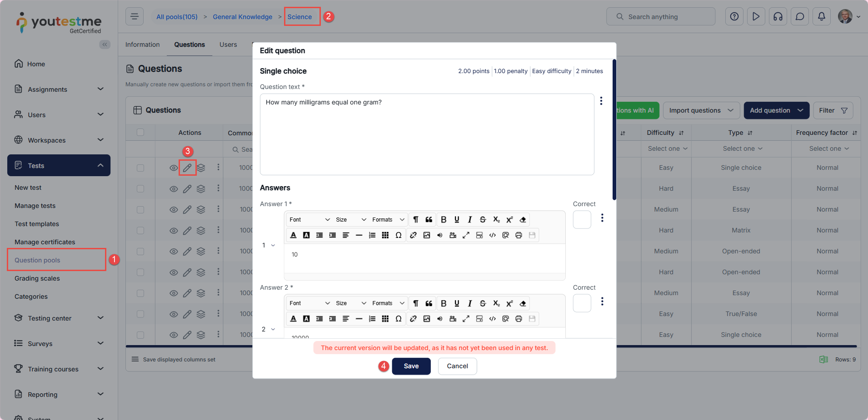Open source code view in Answer 1 toolbar
The height and width of the screenshot is (420, 868).
[492, 235]
